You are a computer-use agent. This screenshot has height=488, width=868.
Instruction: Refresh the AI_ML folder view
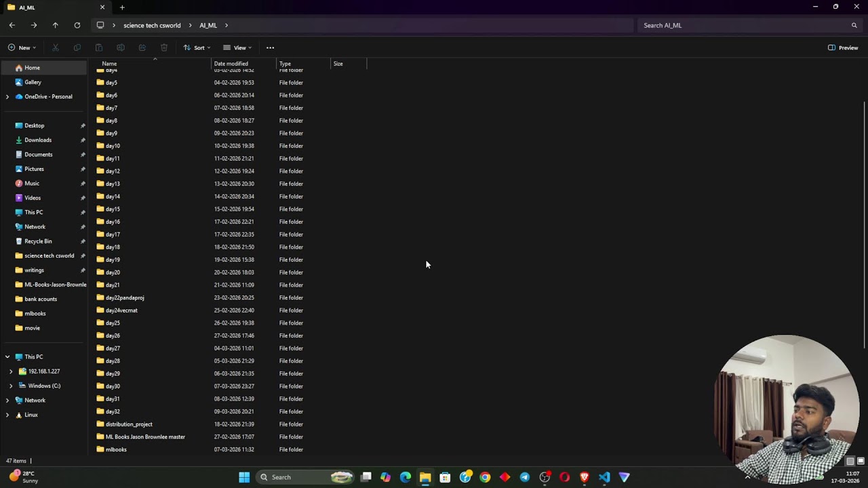(x=77, y=25)
